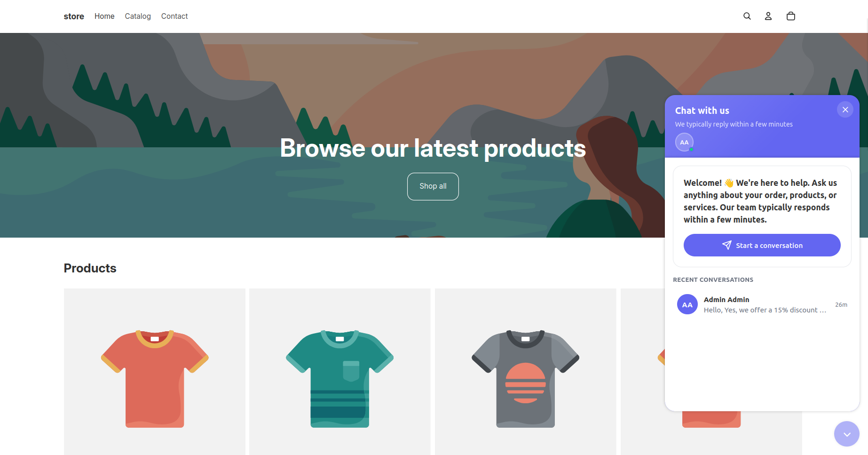The image size is (868, 455).
Task: Click the paper plane send icon
Action: [727, 245]
